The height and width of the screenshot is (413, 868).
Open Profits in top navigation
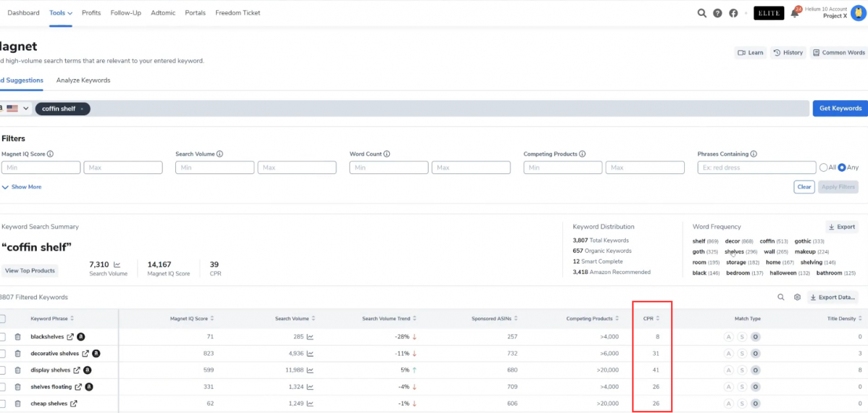(92, 13)
